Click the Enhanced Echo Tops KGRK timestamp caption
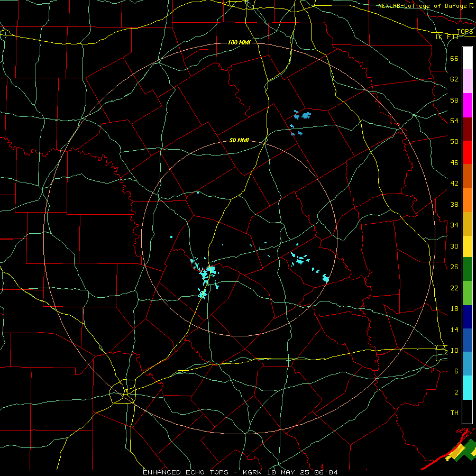Image resolution: width=476 pixels, height=476 pixels. point(240,472)
